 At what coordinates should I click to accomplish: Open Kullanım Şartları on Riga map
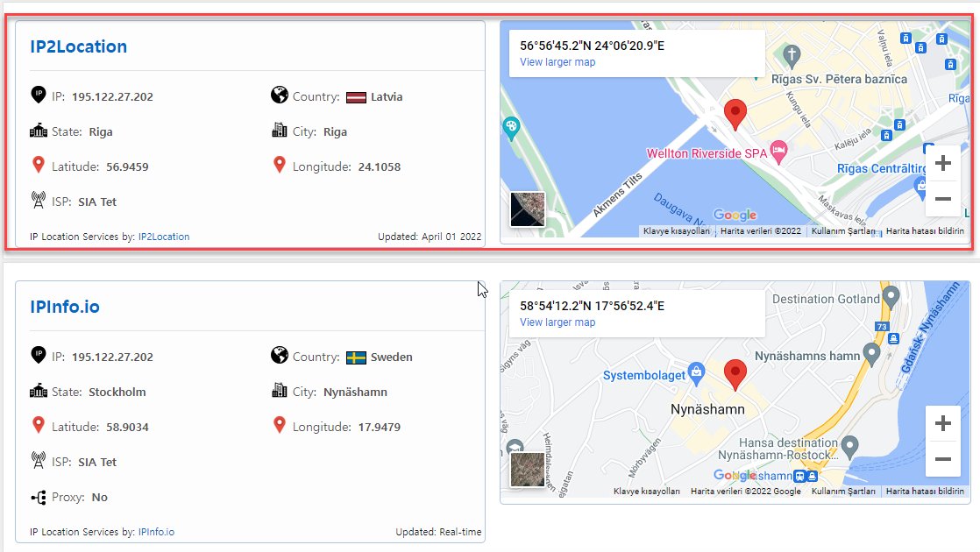[843, 231]
